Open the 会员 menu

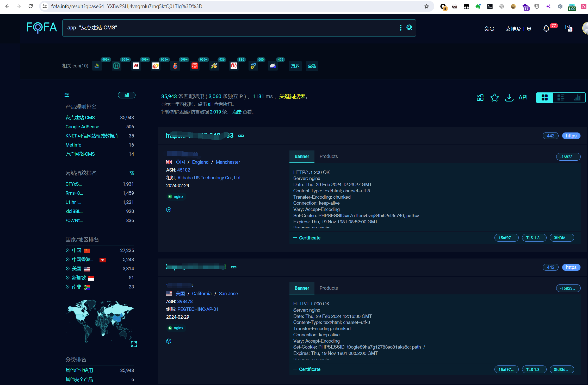[x=489, y=29]
